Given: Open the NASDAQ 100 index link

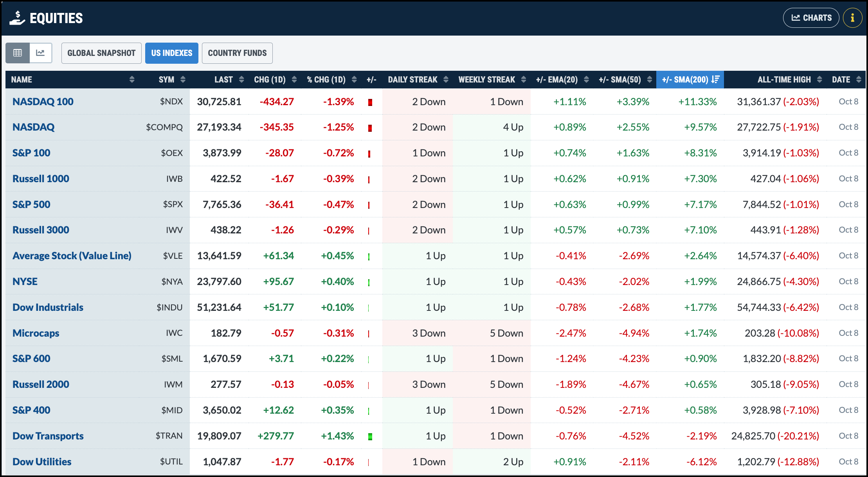Looking at the screenshot, I should click(x=43, y=102).
